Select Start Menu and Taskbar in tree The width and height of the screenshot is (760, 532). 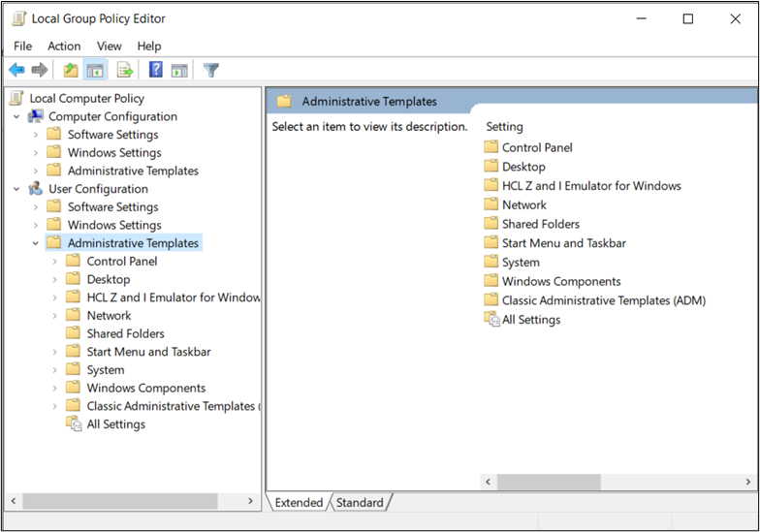point(148,352)
